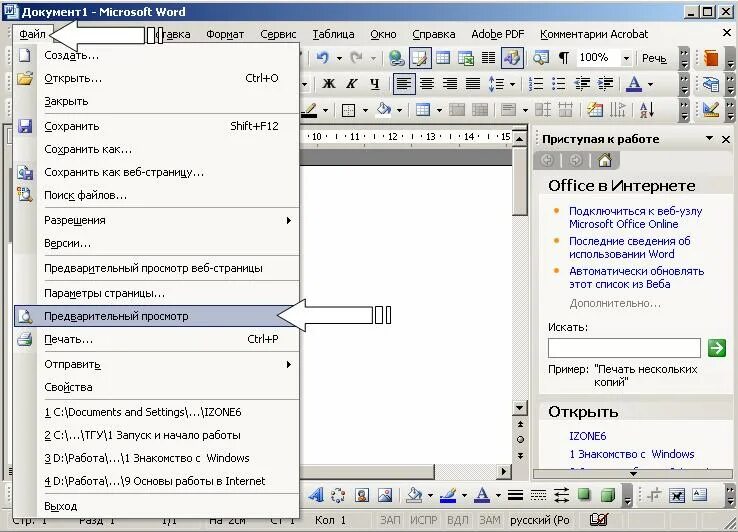Open the Undo history dropdown arrow

tap(339, 58)
